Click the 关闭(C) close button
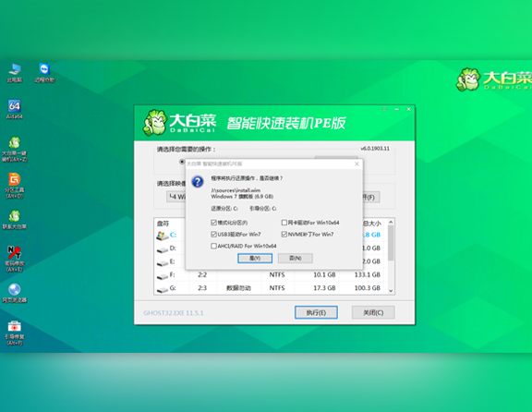 (373, 312)
